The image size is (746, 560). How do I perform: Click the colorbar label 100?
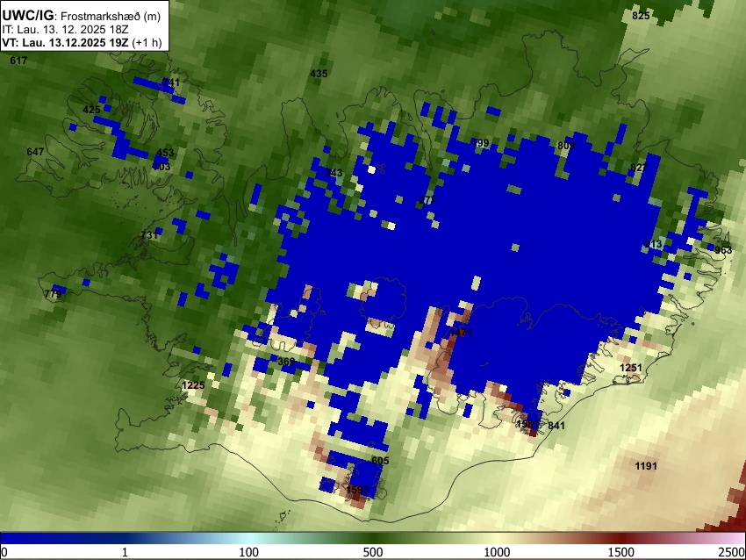tap(249, 552)
